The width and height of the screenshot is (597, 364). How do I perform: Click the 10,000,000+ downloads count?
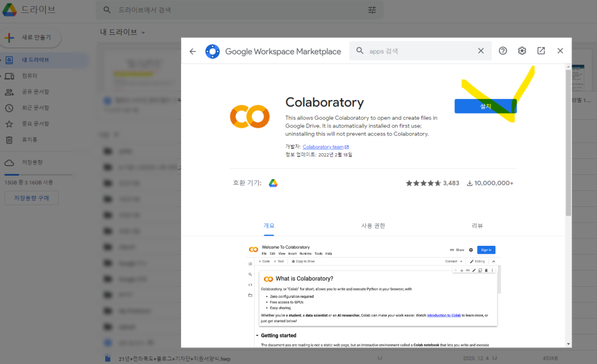[490, 183]
